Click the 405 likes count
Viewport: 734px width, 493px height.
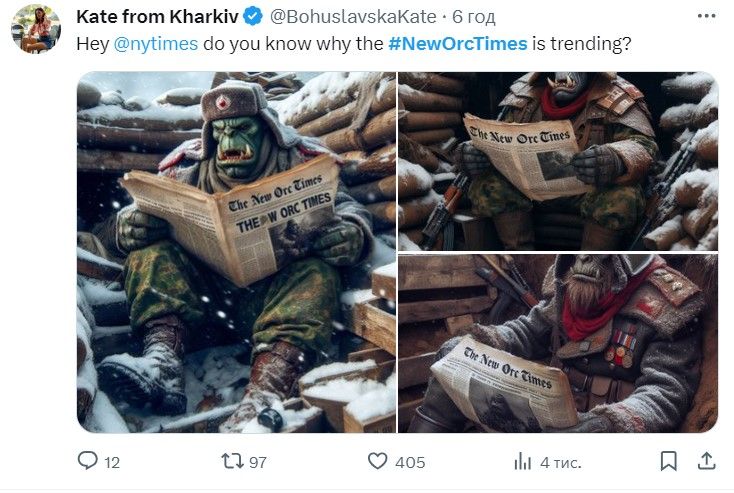pyautogui.click(x=410, y=463)
